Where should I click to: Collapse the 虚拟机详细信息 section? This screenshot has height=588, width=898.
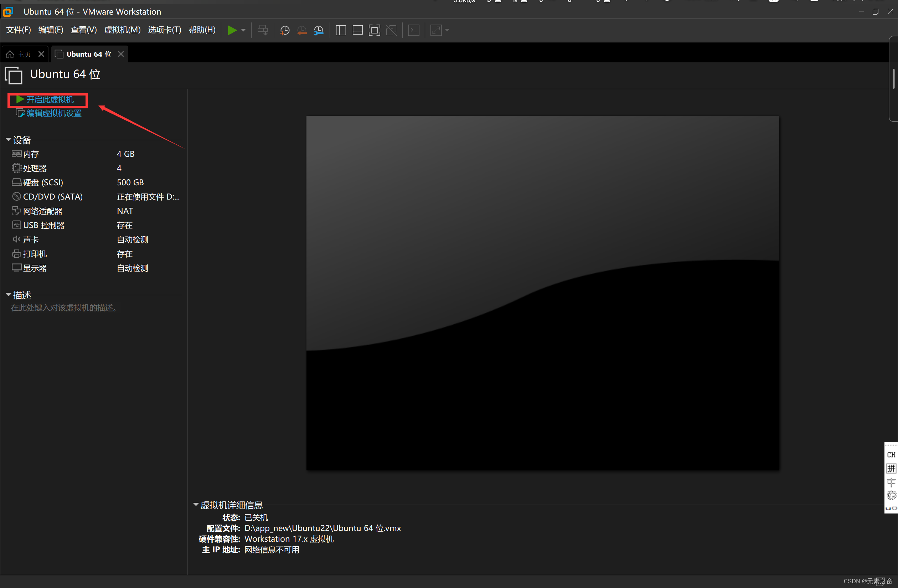(195, 505)
